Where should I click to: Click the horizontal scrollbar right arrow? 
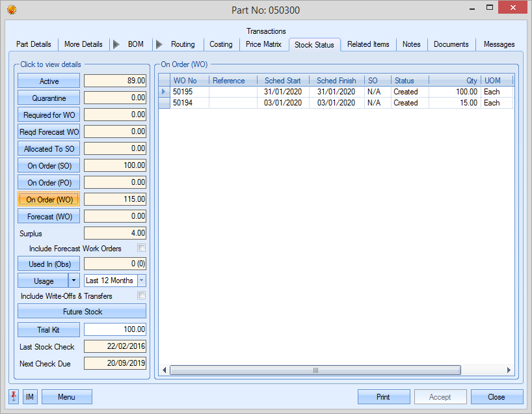coord(508,370)
